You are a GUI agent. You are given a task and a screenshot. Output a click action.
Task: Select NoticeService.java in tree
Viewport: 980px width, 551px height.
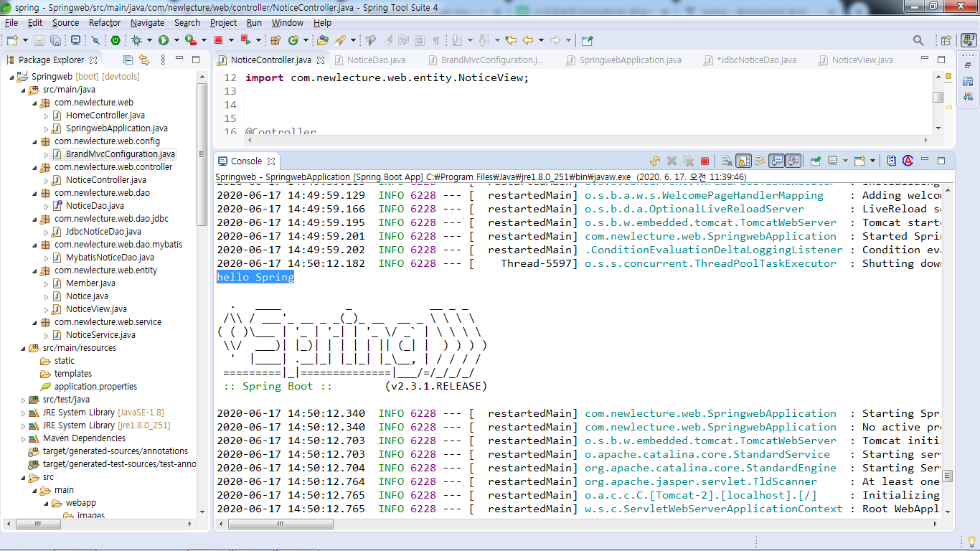(100, 335)
